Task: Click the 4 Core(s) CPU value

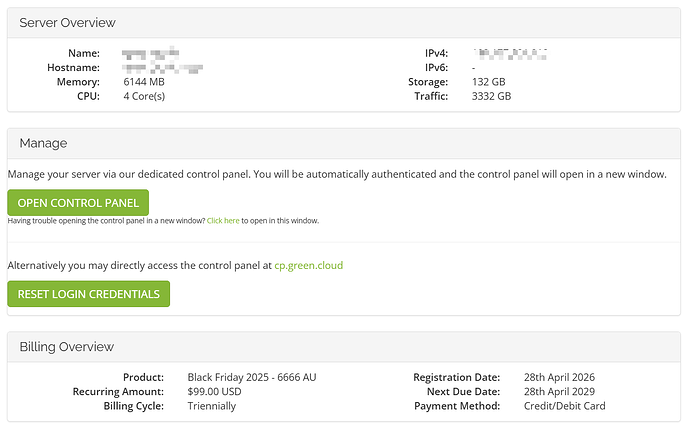Action: 144,96
